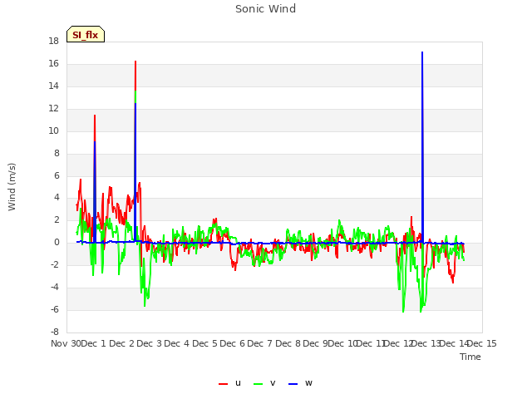Viewport: 532px width, 399px height.
Task: Click the -8 y-axis tick label
Action: (x=55, y=332)
